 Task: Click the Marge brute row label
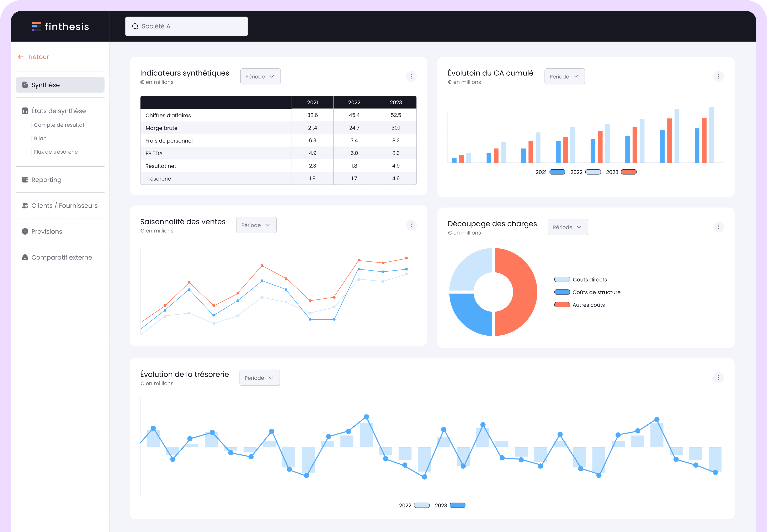[161, 128]
